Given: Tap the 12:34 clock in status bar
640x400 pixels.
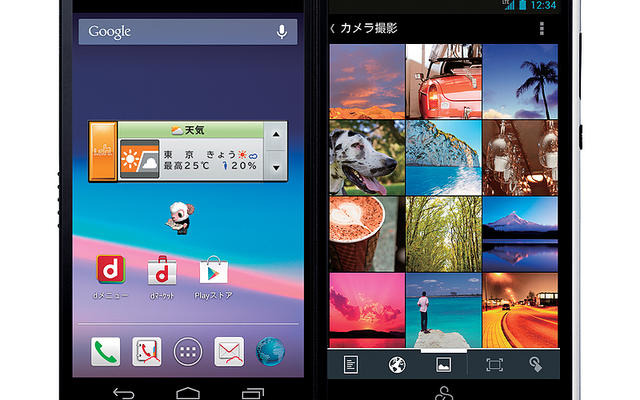Looking at the screenshot, I should [543, 5].
